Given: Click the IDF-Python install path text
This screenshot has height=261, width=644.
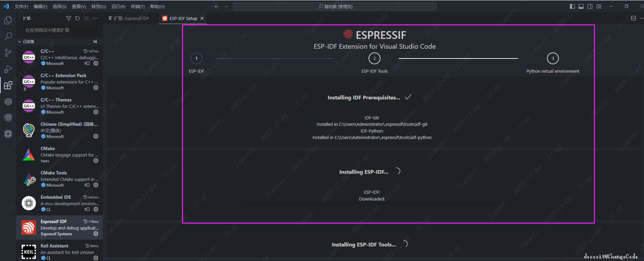Looking at the screenshot, I should pyautogui.click(x=372, y=137).
